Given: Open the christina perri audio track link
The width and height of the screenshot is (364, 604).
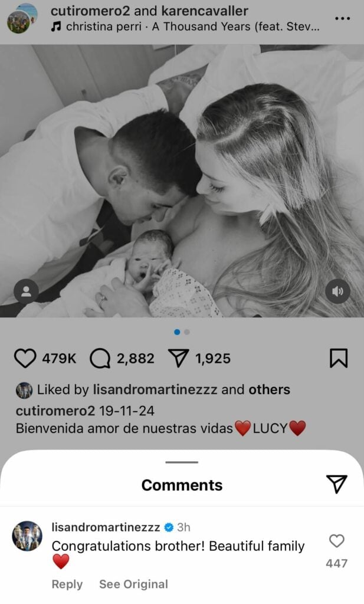Looking at the screenshot, I should [x=185, y=27].
